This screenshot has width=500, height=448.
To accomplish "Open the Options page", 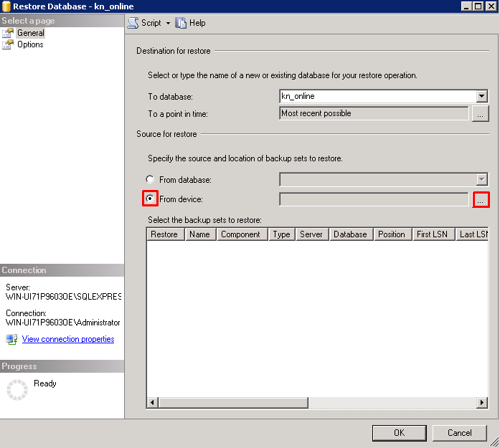I will pos(30,44).
